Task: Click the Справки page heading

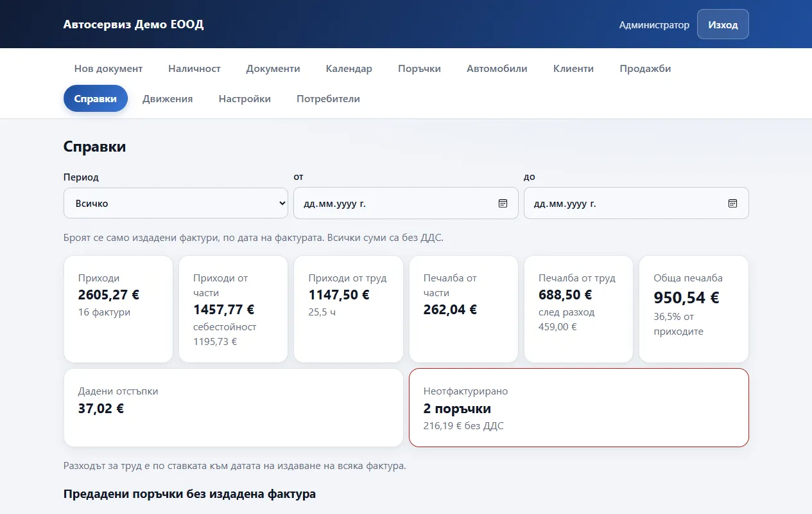Action: [x=94, y=146]
